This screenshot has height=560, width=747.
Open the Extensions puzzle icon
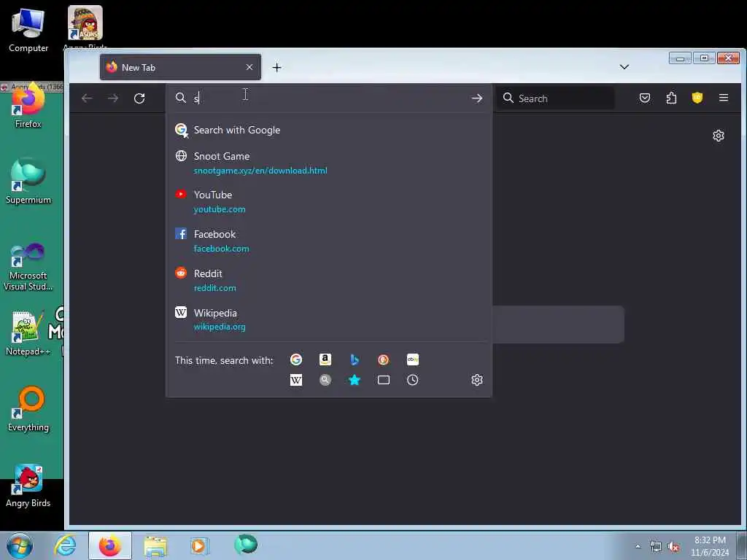[x=671, y=98]
